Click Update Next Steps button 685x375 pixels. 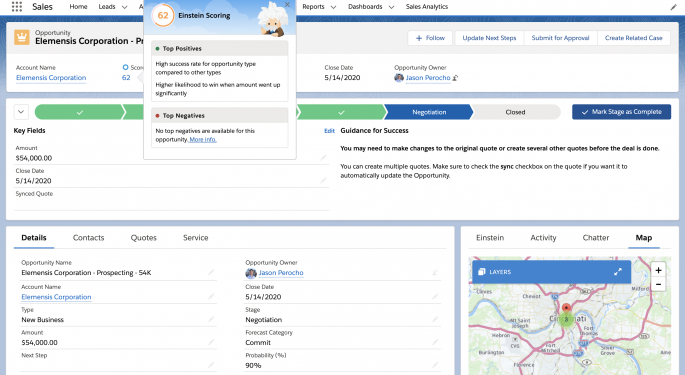489,38
